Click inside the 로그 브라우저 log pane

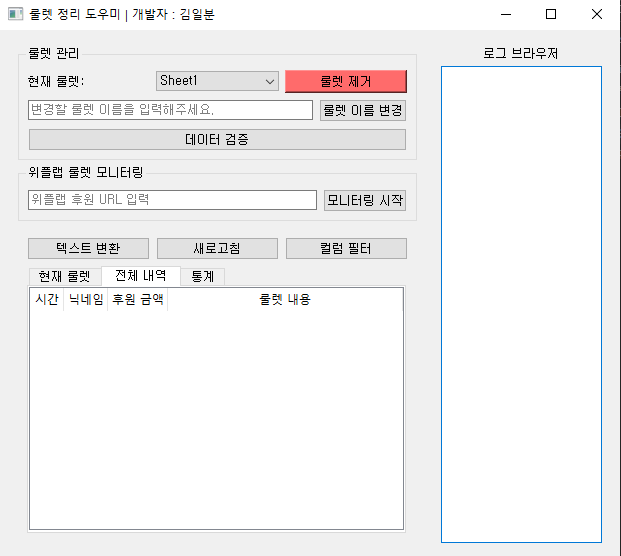click(x=521, y=304)
